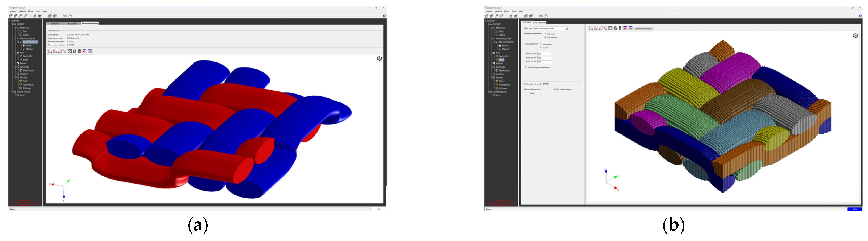Click the Default mesh settings button

point(562,89)
